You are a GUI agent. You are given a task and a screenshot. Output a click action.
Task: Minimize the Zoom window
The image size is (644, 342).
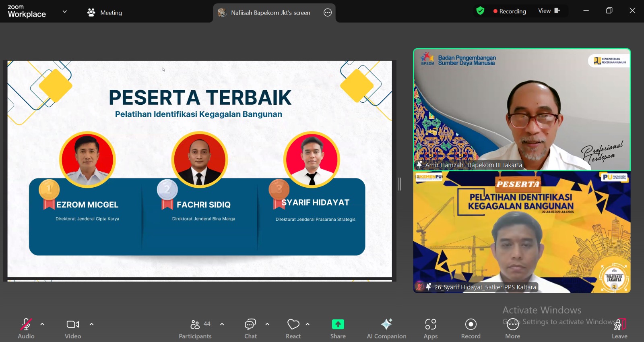pos(586,10)
